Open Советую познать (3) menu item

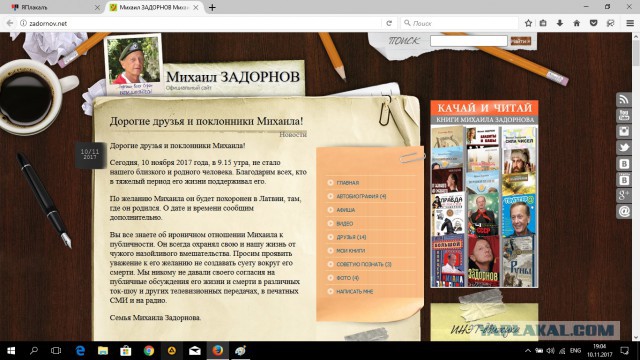[364, 264]
